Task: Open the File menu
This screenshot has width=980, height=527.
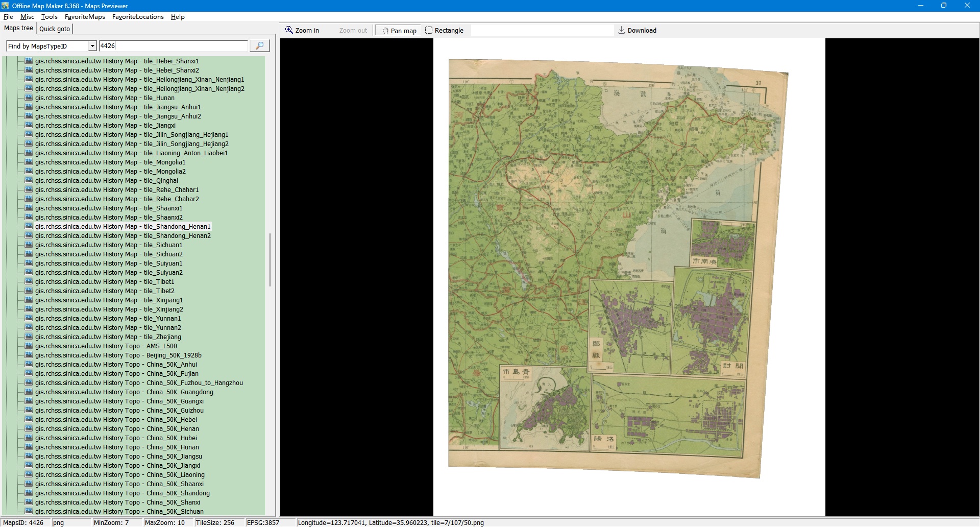Action: coord(8,17)
